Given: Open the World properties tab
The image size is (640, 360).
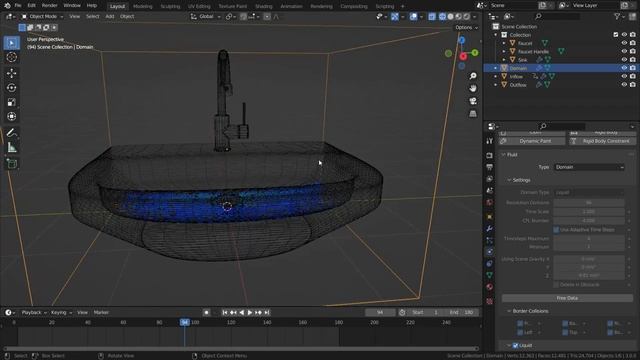Looking at the screenshot, I should pyautogui.click(x=489, y=202).
